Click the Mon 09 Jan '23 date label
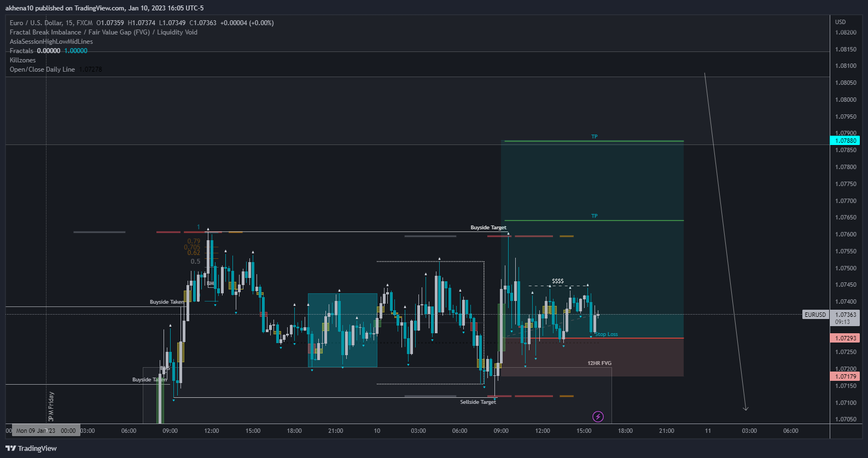Image resolution: width=868 pixels, height=458 pixels. point(46,431)
